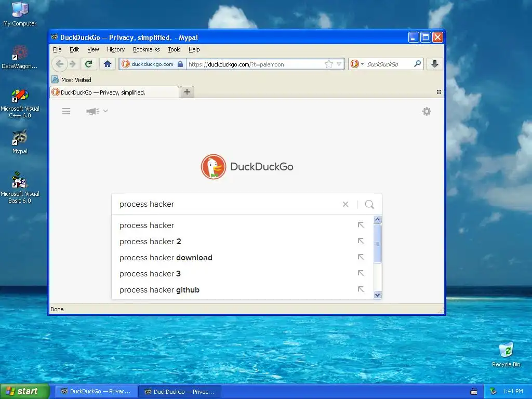
Task: Open the Tools menu
Action: (x=174, y=49)
